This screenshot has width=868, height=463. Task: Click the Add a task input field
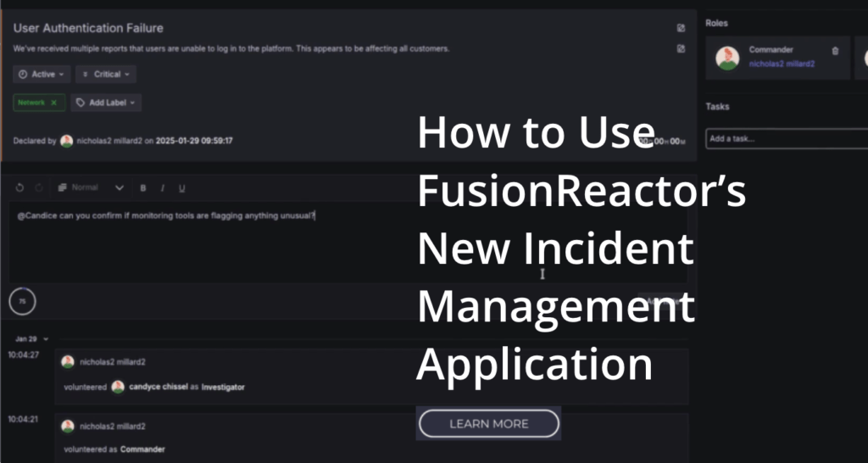[787, 138]
